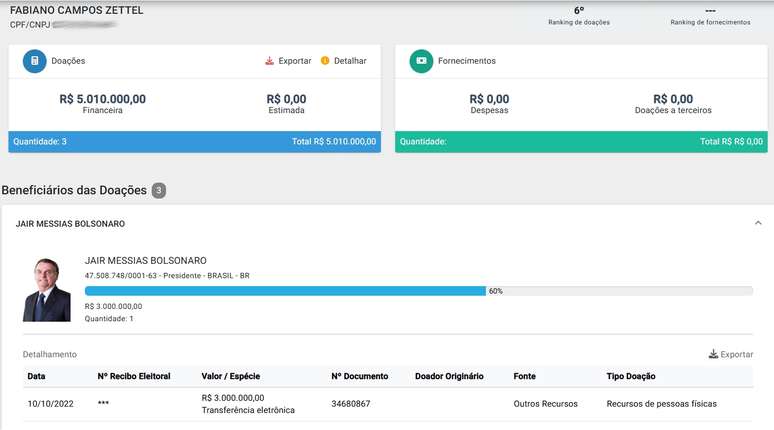Click Total R$ R$ 0,00 text
The width and height of the screenshot is (774, 430).
click(731, 141)
